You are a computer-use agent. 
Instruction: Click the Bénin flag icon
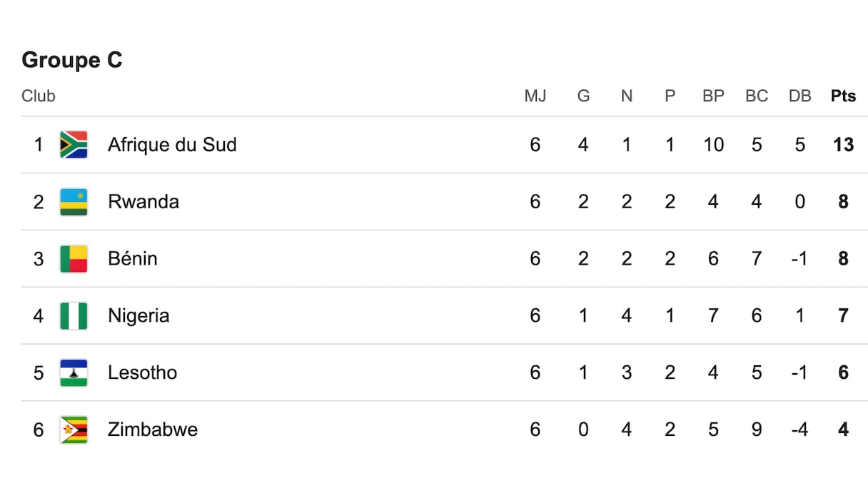(74, 259)
